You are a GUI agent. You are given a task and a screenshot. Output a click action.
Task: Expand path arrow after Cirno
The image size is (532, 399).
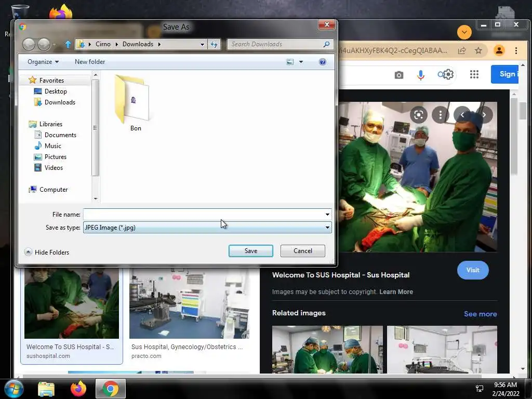pos(116,44)
